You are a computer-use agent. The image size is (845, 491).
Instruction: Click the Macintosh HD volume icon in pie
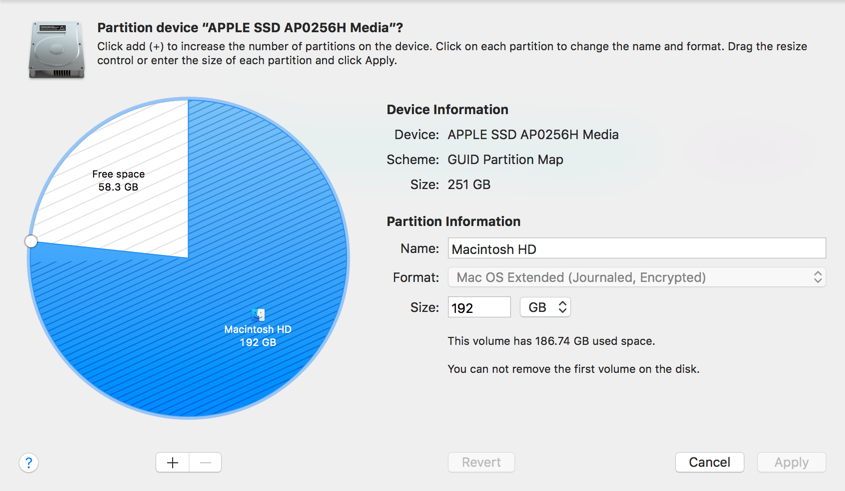click(x=258, y=314)
